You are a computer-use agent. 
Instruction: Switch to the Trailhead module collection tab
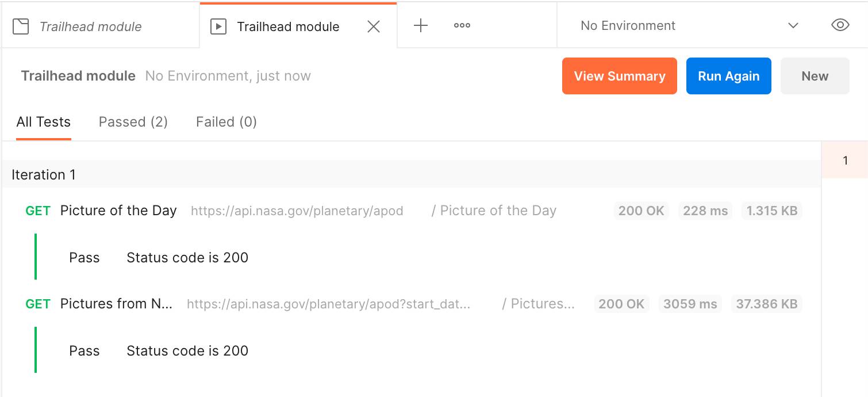tap(92, 25)
